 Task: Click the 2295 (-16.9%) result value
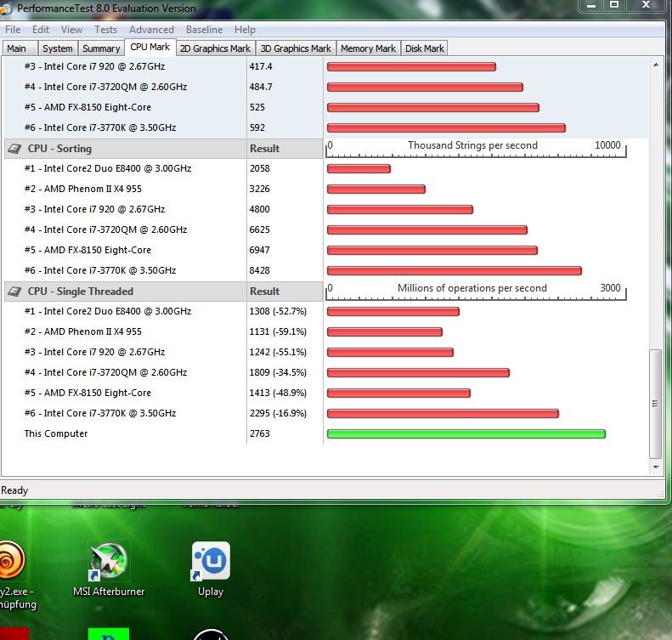point(278,413)
